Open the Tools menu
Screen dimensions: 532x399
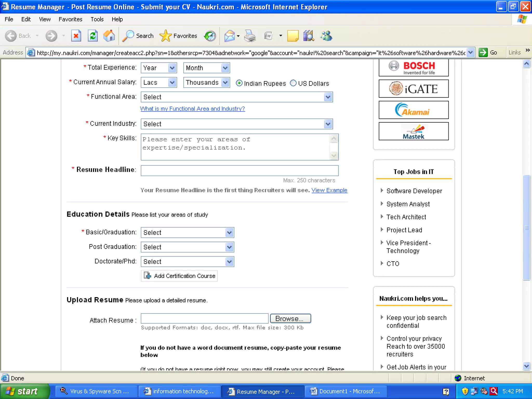tap(97, 19)
